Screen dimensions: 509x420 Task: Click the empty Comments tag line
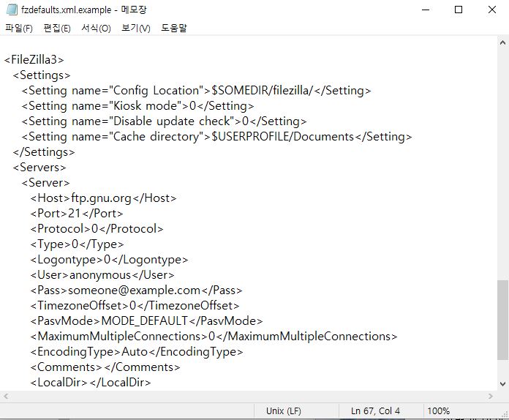105,367
